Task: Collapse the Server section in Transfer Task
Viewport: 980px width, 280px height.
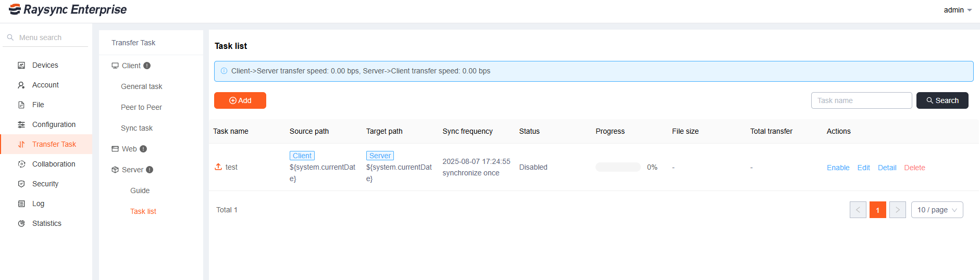Action: point(132,170)
